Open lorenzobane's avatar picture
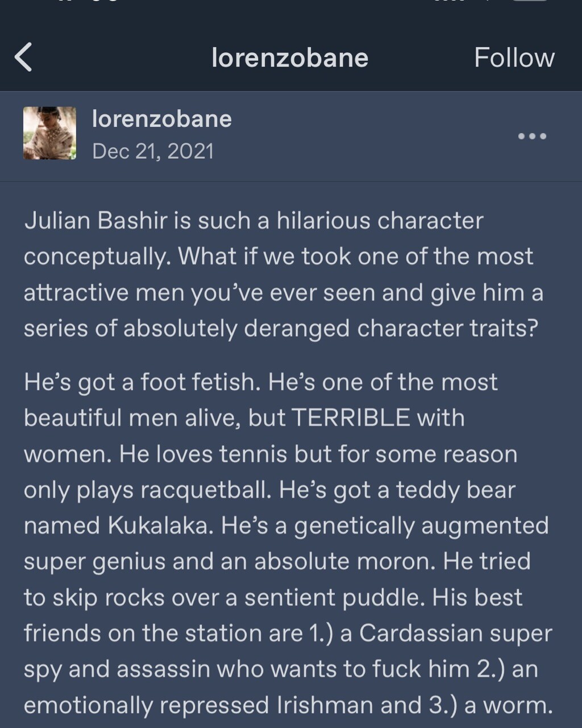The height and width of the screenshot is (728, 582). [x=49, y=133]
